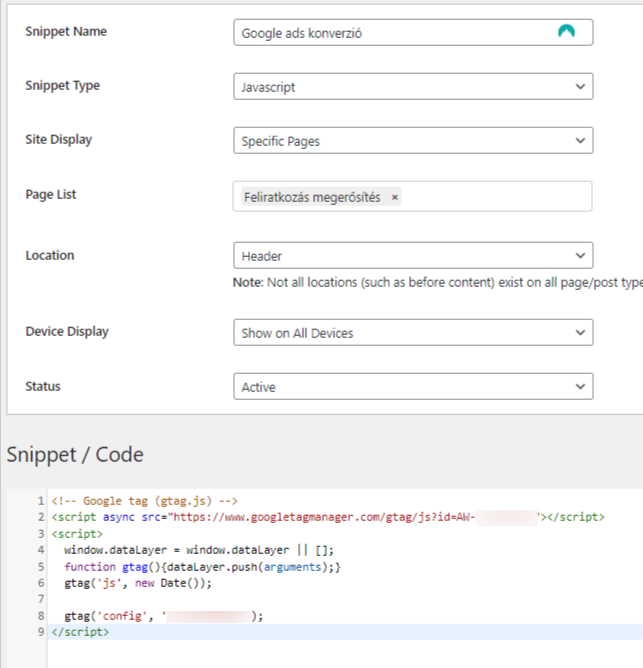Remove Feliratkozás megerősítés tag with the x
This screenshot has height=668, width=643.
395,197
